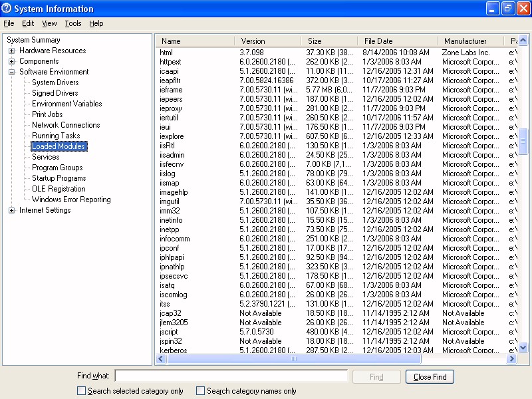532x399 pixels.
Task: Expand the Hardware Resources tree node
Action: tap(12, 51)
